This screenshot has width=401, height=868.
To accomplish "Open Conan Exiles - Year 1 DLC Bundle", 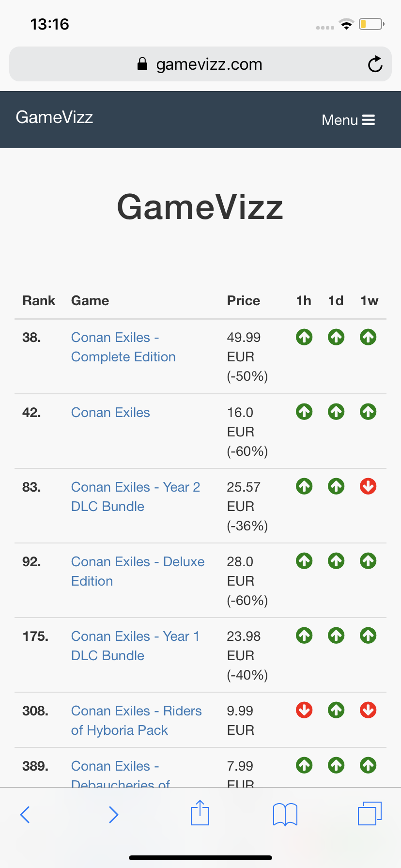I will (x=135, y=646).
